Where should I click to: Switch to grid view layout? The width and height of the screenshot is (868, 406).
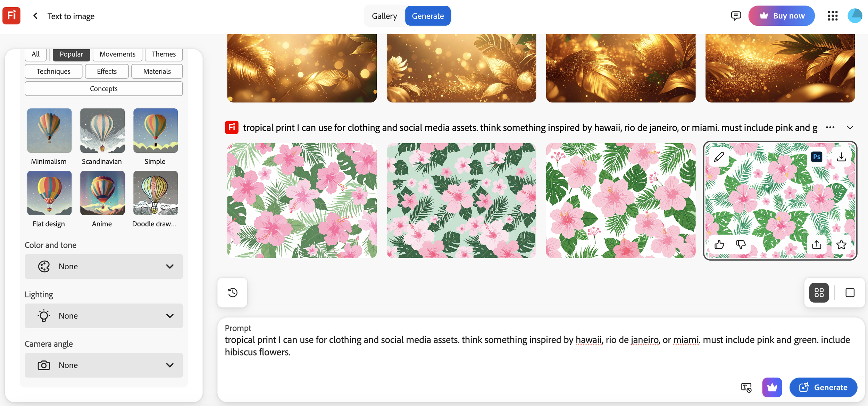point(819,293)
